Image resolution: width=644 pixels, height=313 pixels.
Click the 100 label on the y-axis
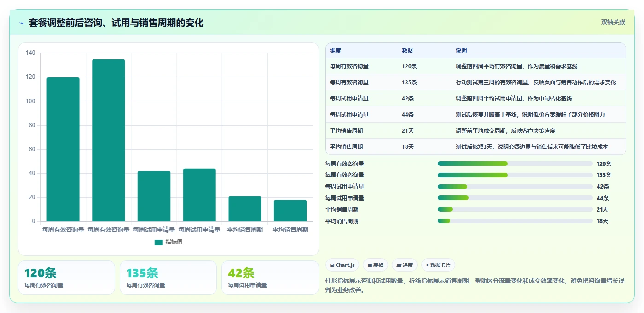tap(30, 101)
